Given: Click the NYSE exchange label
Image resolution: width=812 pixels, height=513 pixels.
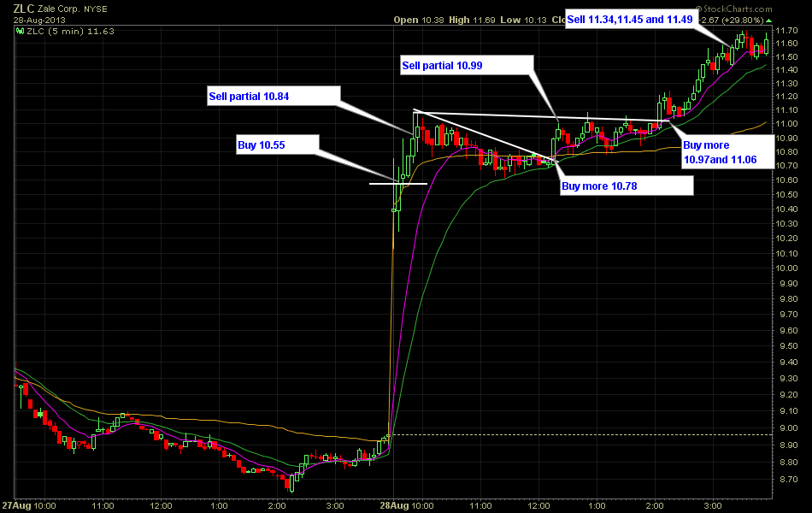Looking at the screenshot, I should pyautogui.click(x=96, y=9).
